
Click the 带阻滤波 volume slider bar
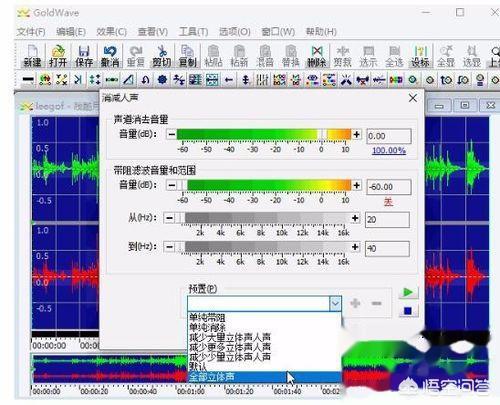[x=264, y=185]
